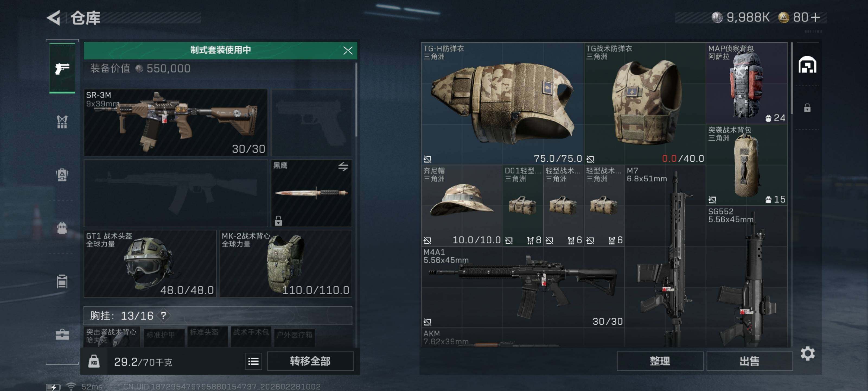This screenshot has width=868, height=391.
Task: Click the 整理 sort button
Action: [x=660, y=361]
